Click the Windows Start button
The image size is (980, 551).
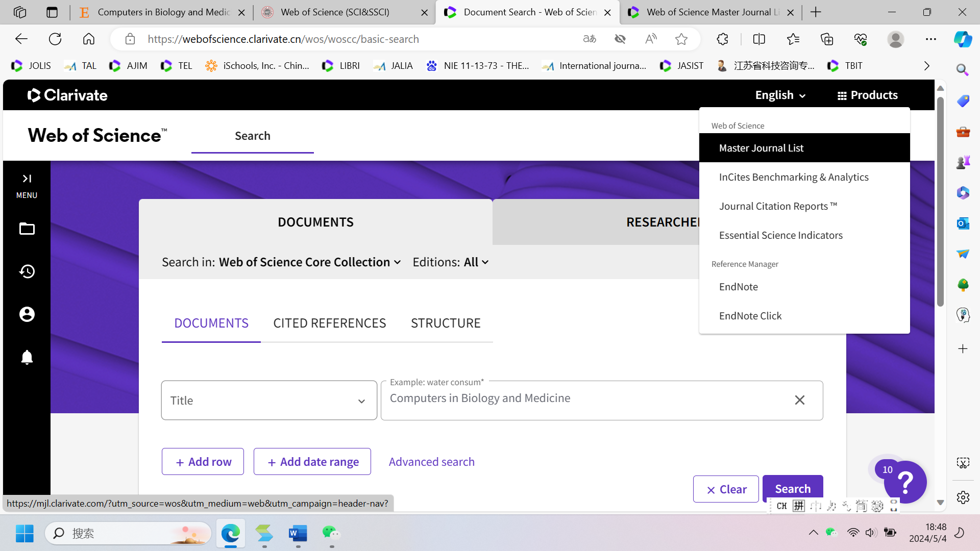point(24,533)
